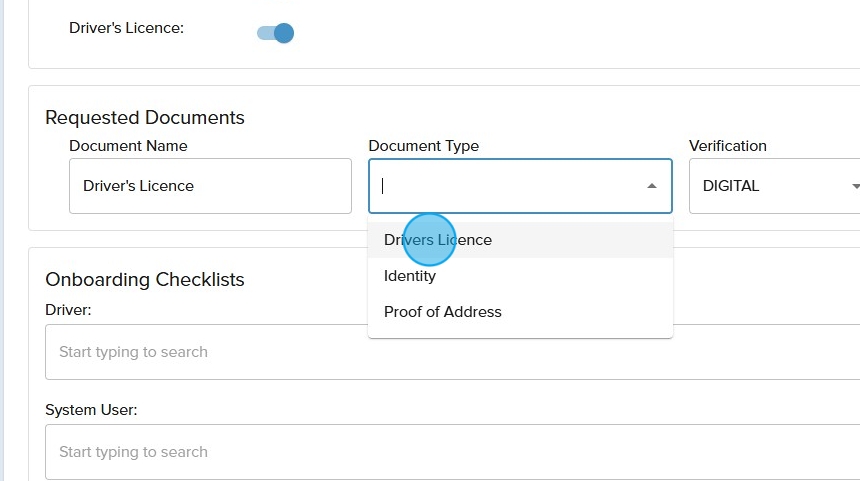Click the Verification dropdown caret icon
This screenshot has width=860, height=481.
tap(855, 187)
